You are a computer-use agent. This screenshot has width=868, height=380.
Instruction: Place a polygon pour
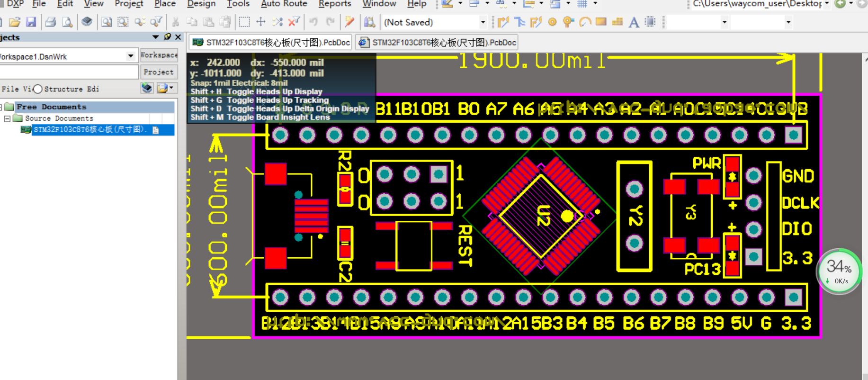point(617,22)
